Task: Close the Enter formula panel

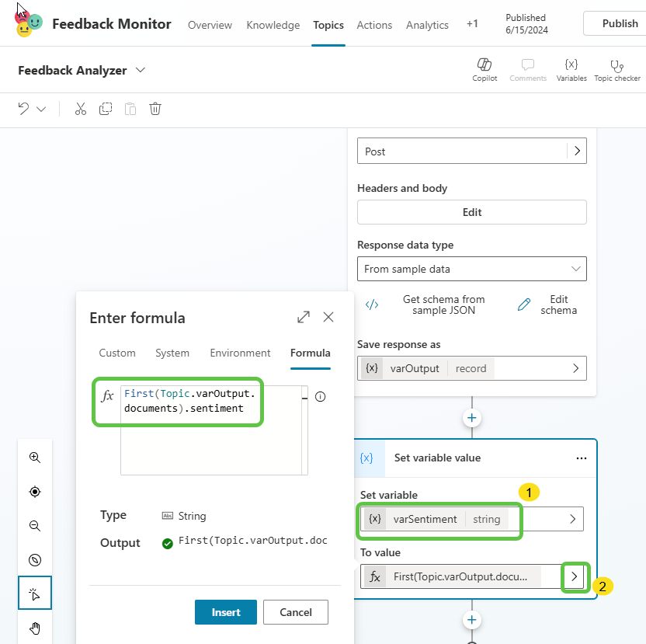Action: point(328,317)
